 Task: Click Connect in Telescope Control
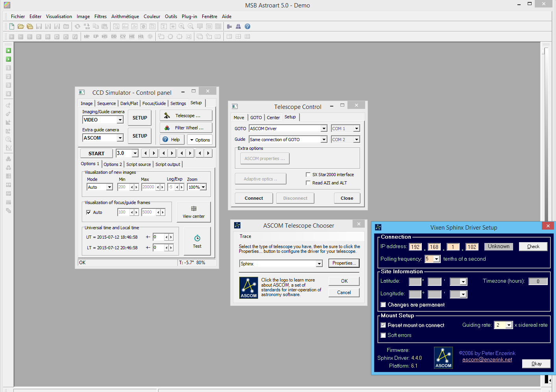(254, 198)
